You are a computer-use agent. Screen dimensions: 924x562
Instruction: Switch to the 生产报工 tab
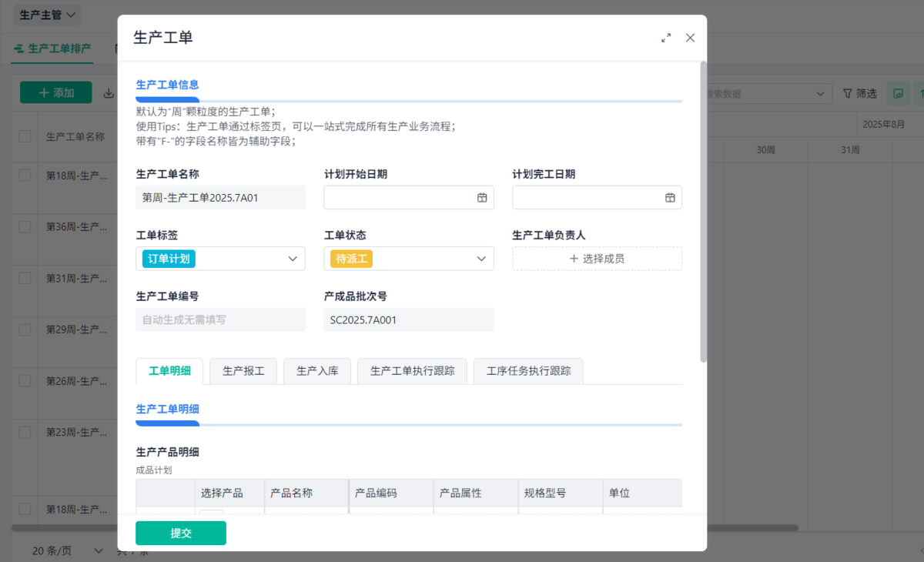coord(243,371)
